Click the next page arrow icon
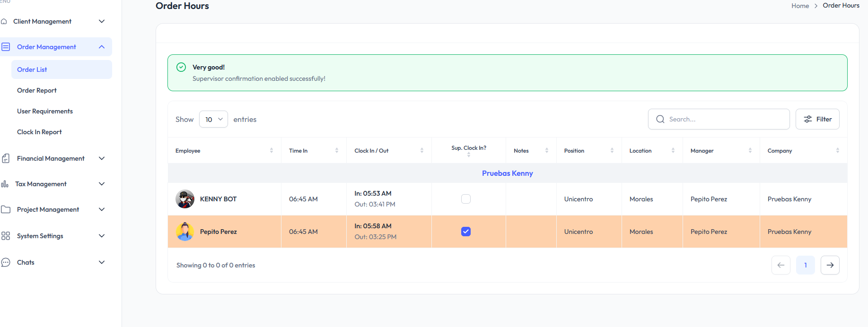Screen dimensions: 868x327 pos(830,265)
